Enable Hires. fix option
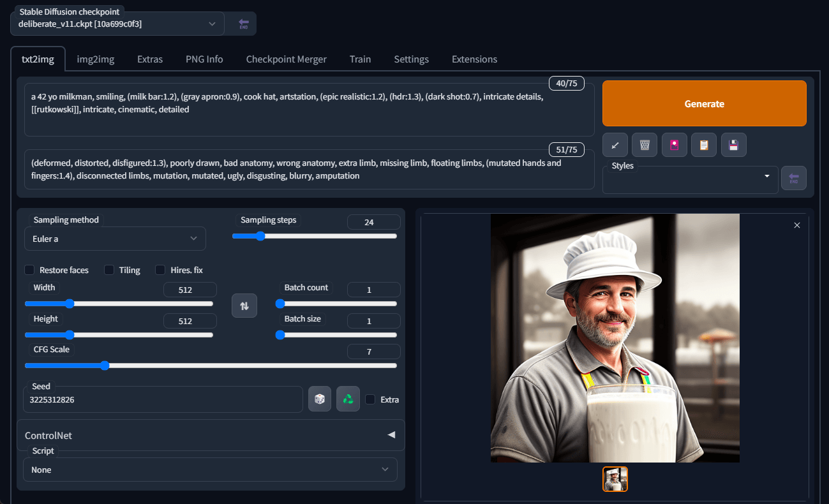 tap(160, 270)
